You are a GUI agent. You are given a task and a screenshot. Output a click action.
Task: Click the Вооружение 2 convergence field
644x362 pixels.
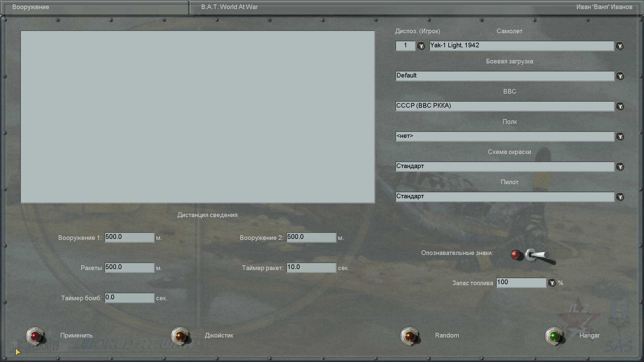tap(311, 237)
